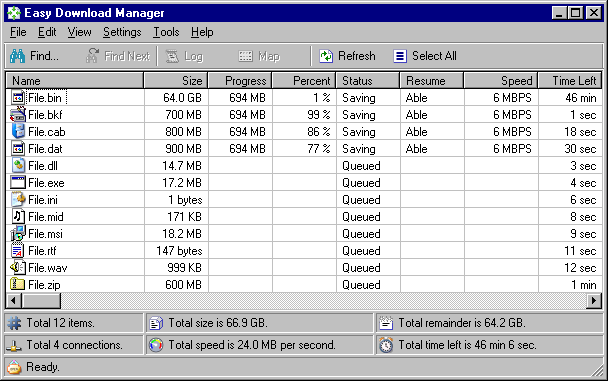Click the File.zip folder icon
Screen dimensions: 608x381
coord(18,284)
